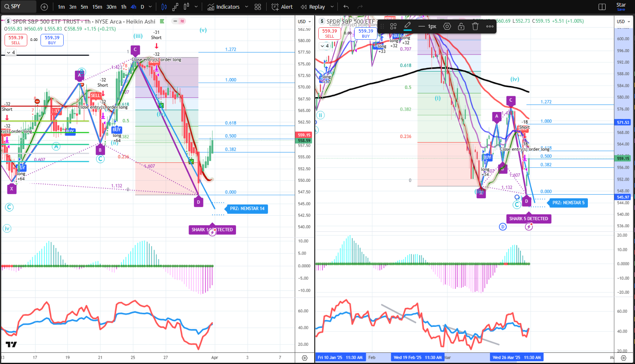Open drawing templates icon in floating toolbar
The image size is (635, 364).
(x=393, y=26)
